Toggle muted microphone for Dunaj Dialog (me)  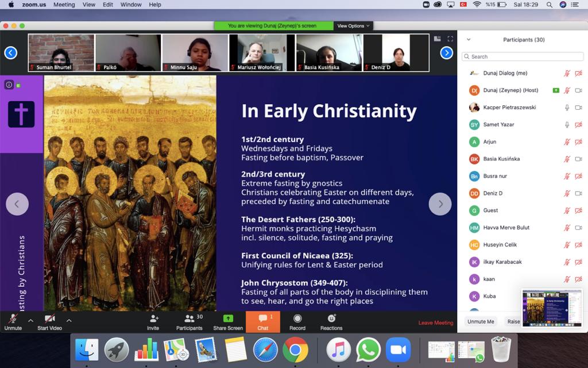click(567, 73)
